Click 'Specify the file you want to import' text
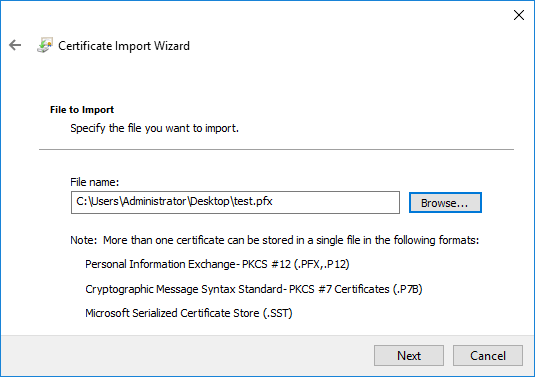535x377 pixels. pyautogui.click(x=155, y=128)
